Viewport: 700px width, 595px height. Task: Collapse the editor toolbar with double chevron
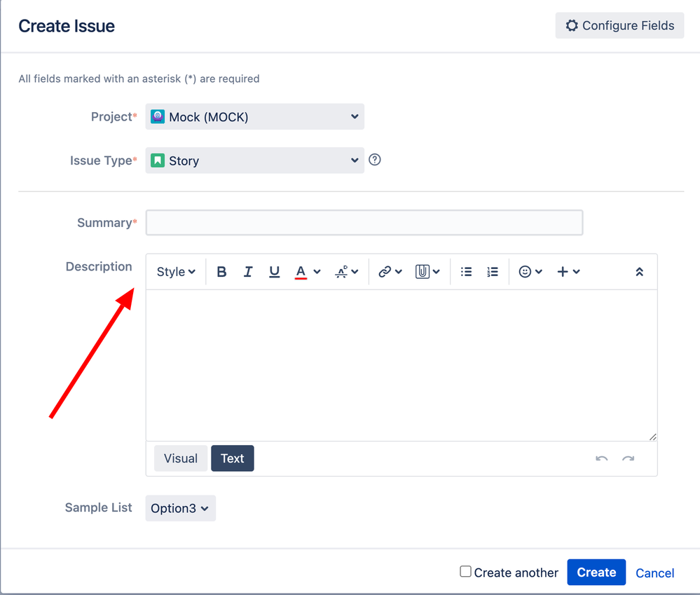point(639,272)
